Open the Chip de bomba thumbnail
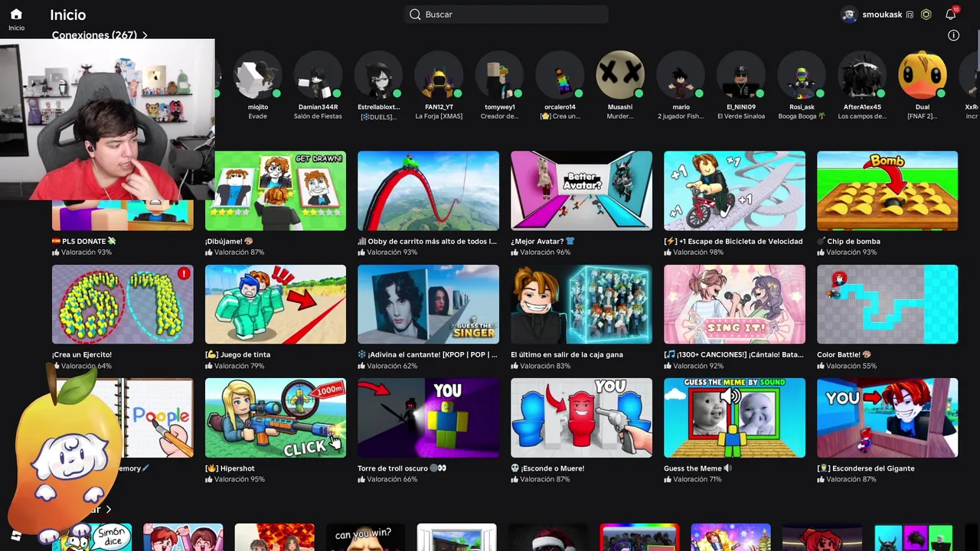 pos(887,191)
